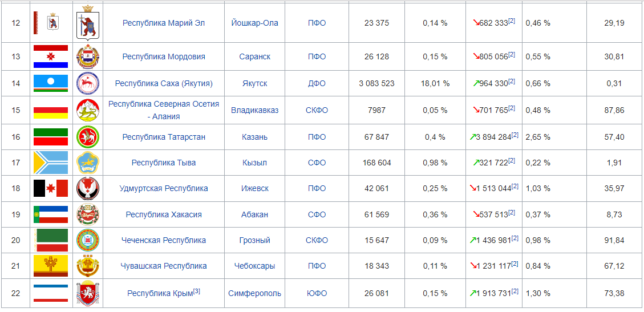Open the Khakassia coat of arms image
This screenshot has width=644, height=312.
[88, 214]
